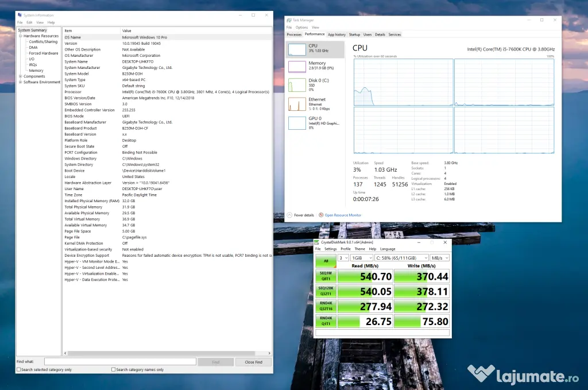Screen dimensions: 588x390
Task: Select Disk 0 (C:) thumbnail in sidebar
Action: click(297, 85)
